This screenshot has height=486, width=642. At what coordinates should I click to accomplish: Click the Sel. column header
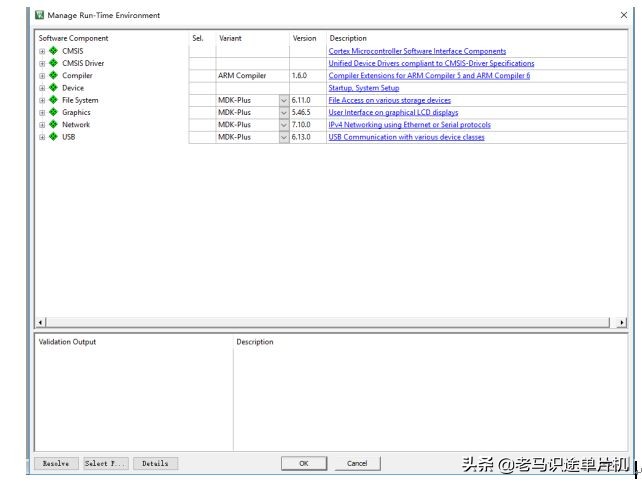[198, 38]
